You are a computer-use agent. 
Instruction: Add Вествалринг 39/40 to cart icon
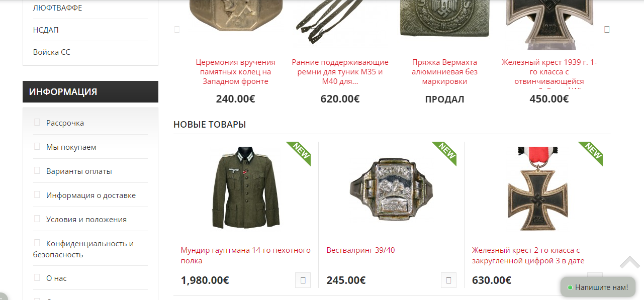pos(448,280)
